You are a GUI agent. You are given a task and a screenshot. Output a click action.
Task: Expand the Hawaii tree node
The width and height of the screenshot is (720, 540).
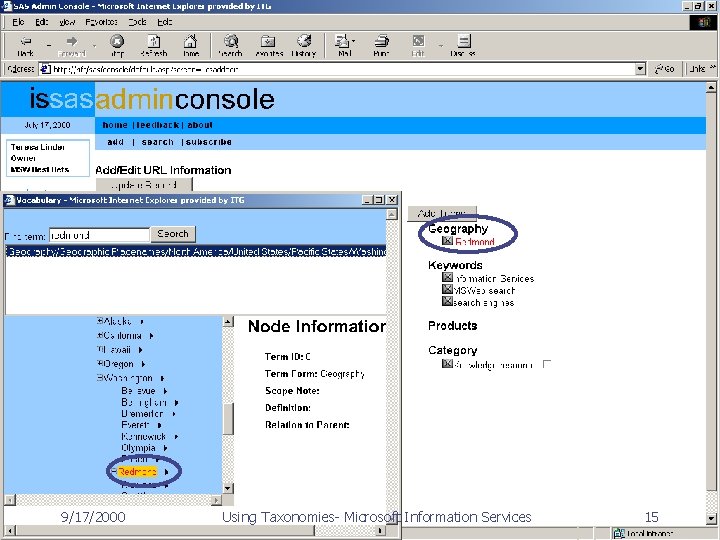[99, 349]
